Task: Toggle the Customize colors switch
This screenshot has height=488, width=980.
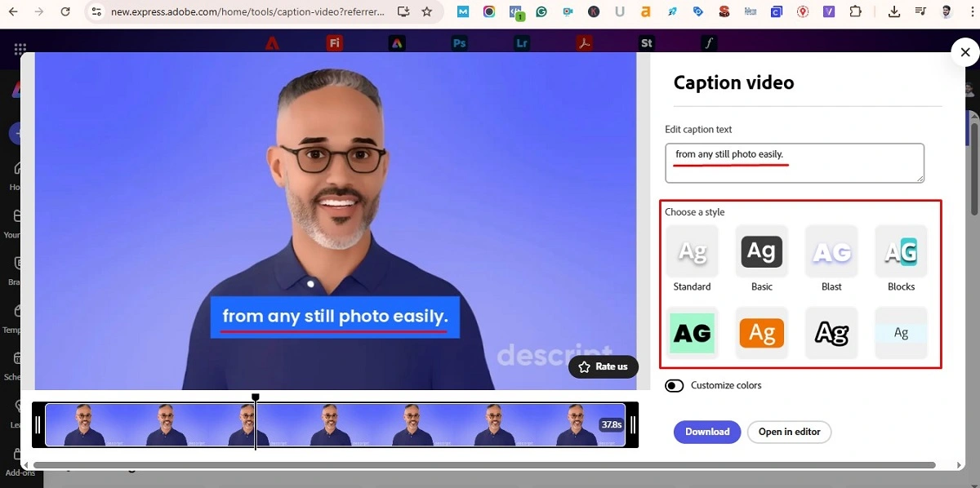Action: tap(675, 385)
